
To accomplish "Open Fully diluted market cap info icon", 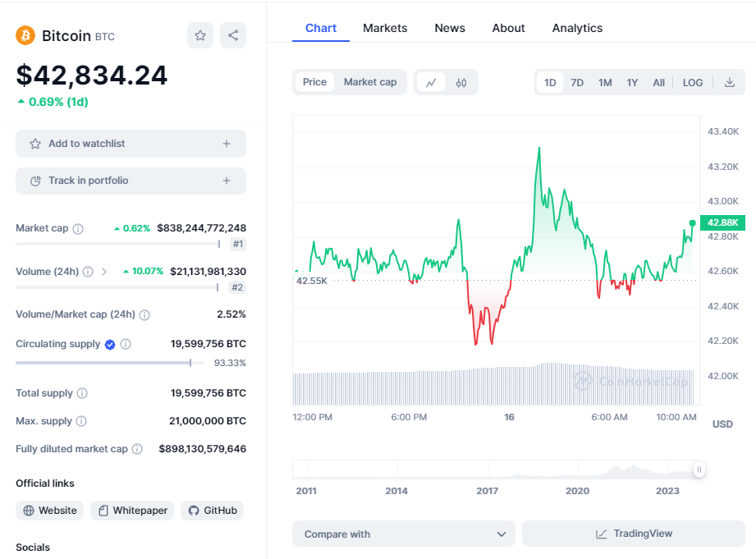I will tap(137, 449).
